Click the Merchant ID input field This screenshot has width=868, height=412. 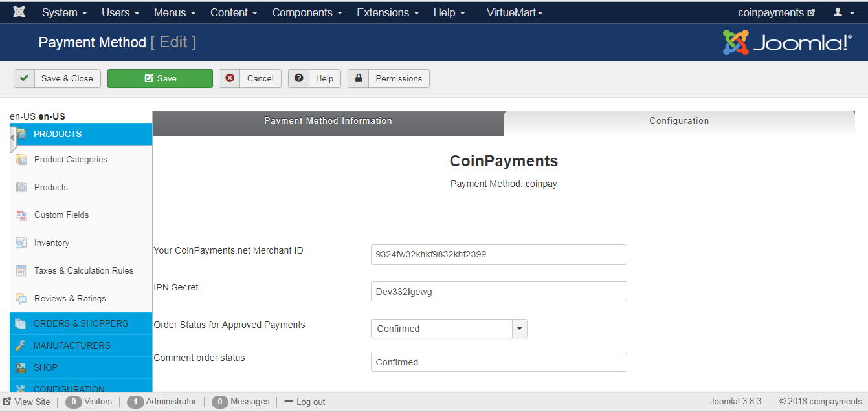[499, 254]
